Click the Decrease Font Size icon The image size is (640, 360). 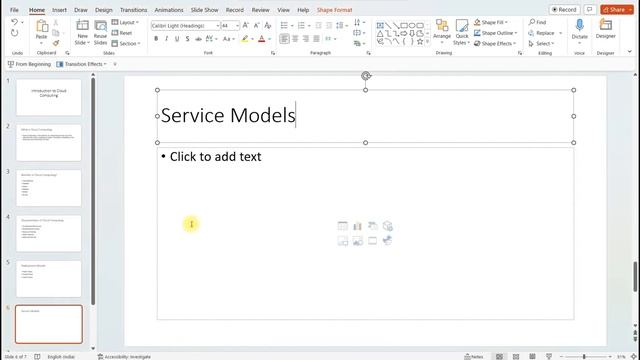[x=256, y=25]
